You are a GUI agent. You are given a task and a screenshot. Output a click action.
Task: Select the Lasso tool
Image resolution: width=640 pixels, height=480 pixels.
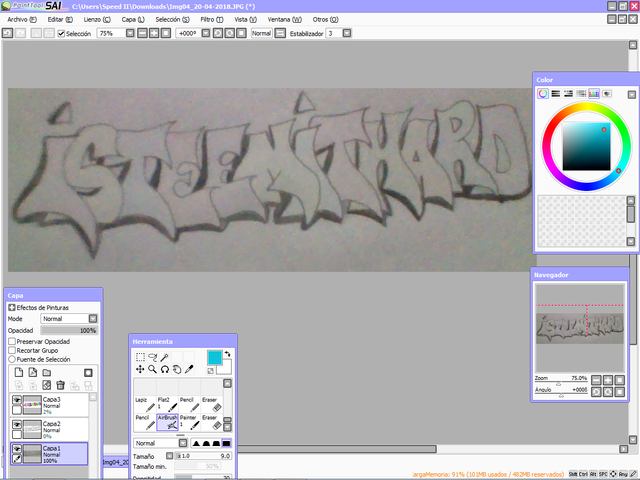click(152, 358)
